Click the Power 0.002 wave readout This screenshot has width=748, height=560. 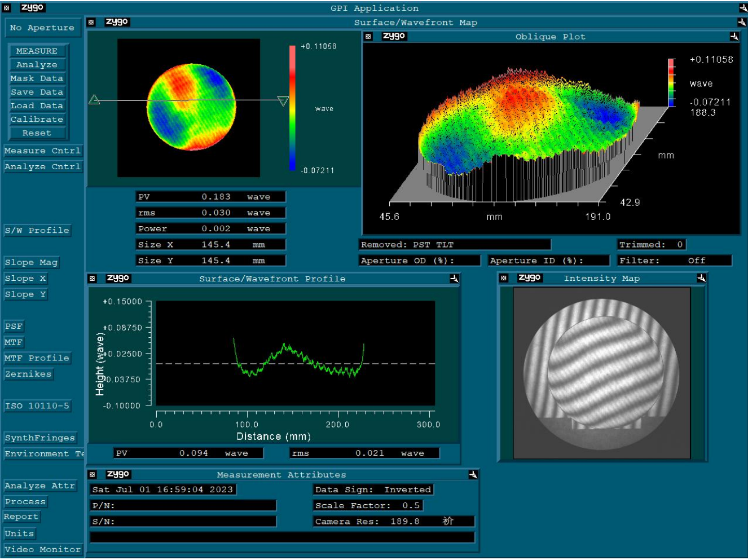(x=211, y=228)
